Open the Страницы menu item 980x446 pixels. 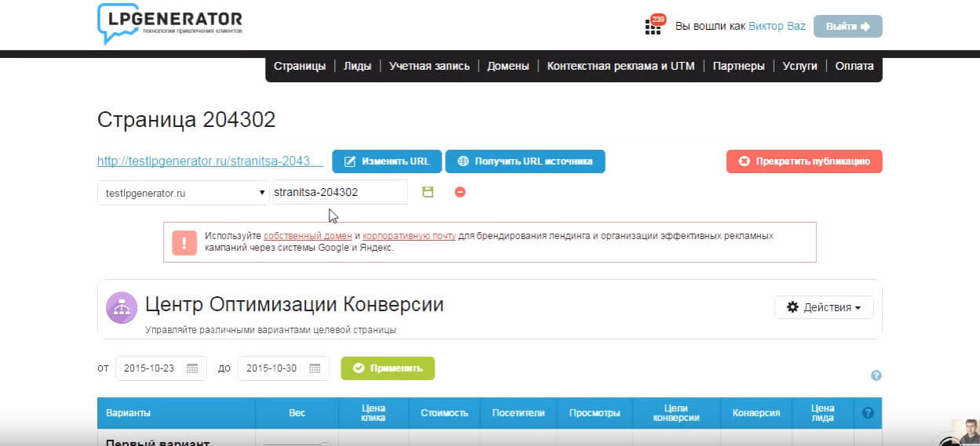pos(299,66)
